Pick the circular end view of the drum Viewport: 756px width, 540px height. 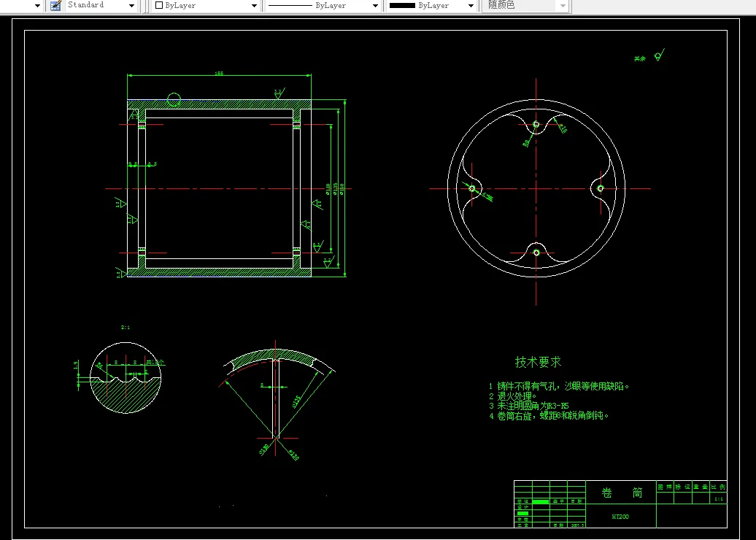536,188
